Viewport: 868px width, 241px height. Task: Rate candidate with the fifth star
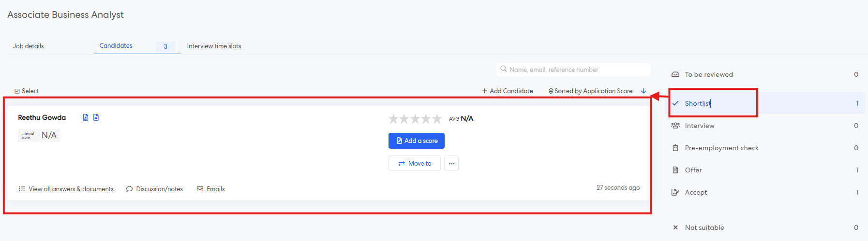[x=437, y=119]
